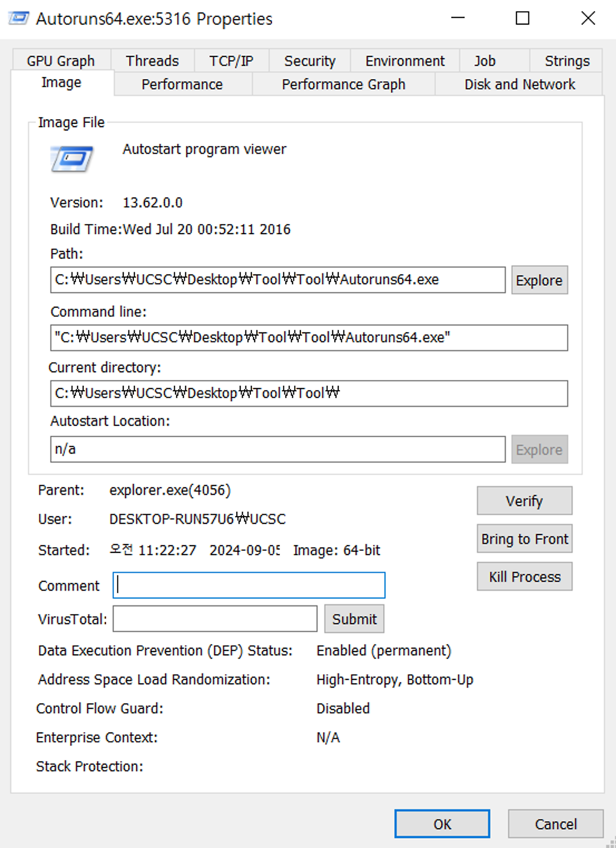Click the DEP status Enabled (permanent)
The width and height of the screenshot is (616, 848).
384,651
